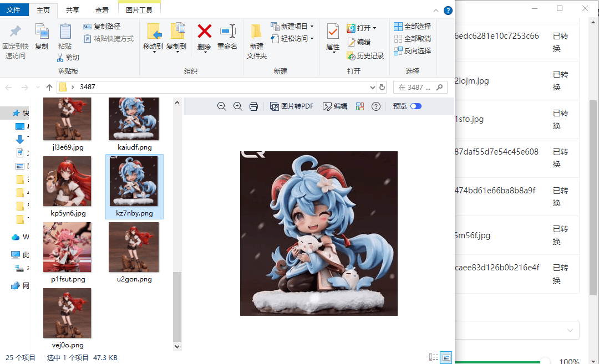Switch to details view icon in the status bar
Image resolution: width=599 pixels, height=364 pixels.
(x=434, y=357)
